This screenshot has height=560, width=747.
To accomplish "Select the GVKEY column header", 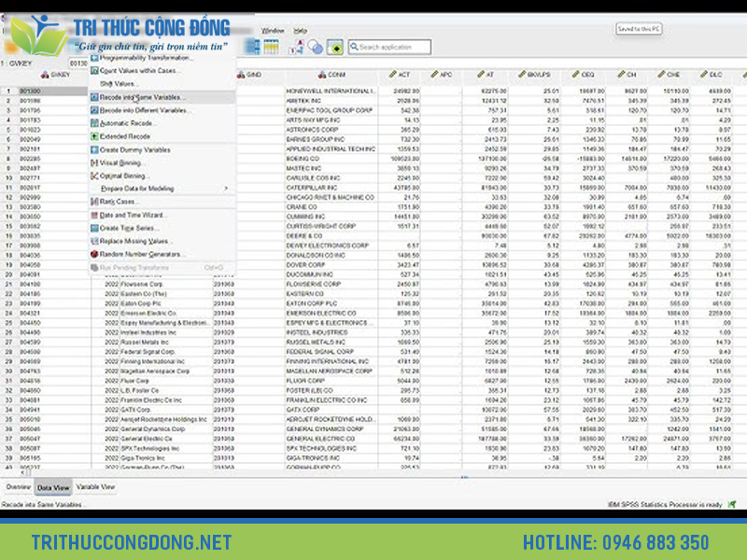I will click(53, 75).
